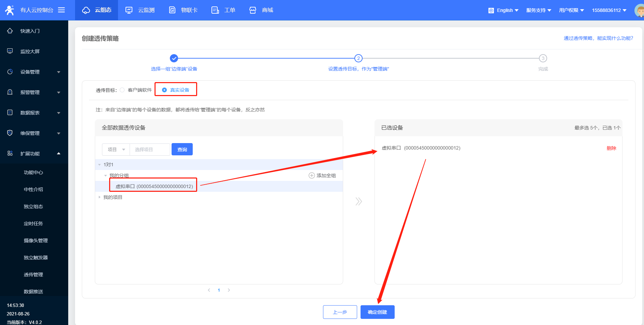Open 透传管理 in the sidebar
644x325 pixels.
click(33, 275)
